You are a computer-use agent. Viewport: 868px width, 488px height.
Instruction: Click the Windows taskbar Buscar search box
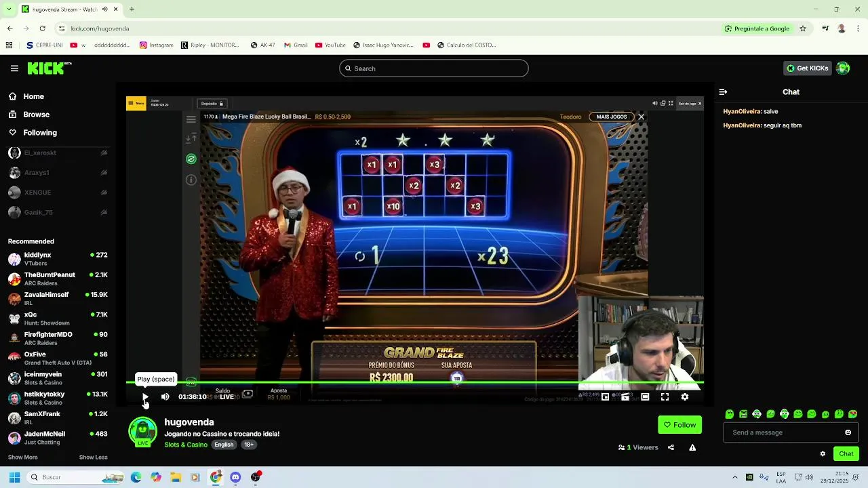[76, 477]
